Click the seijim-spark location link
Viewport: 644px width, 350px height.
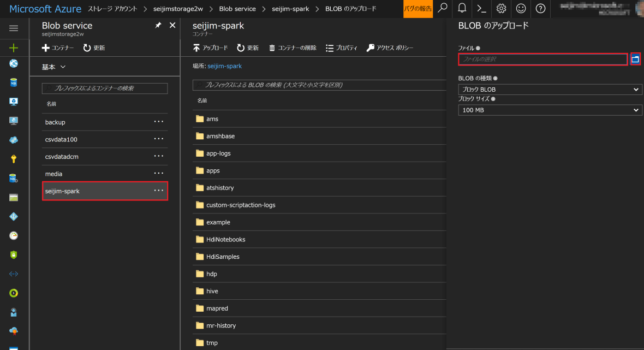click(224, 66)
